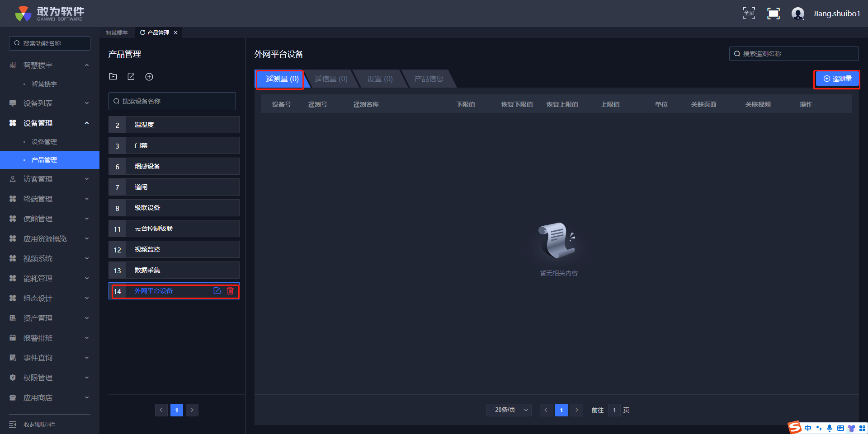Screen dimensions: 868x434
Task: Select the 烟感设备 product row
Action: tap(174, 166)
